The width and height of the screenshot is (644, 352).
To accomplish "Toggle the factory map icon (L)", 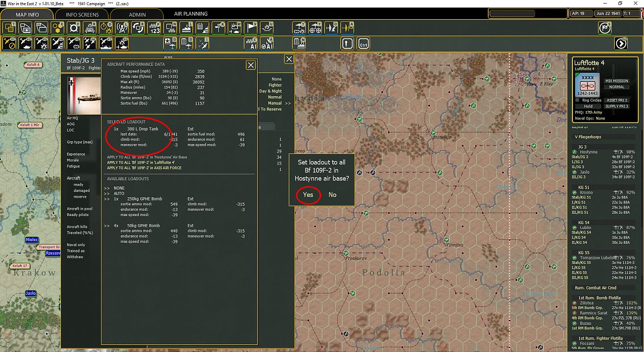I will 186,28.
